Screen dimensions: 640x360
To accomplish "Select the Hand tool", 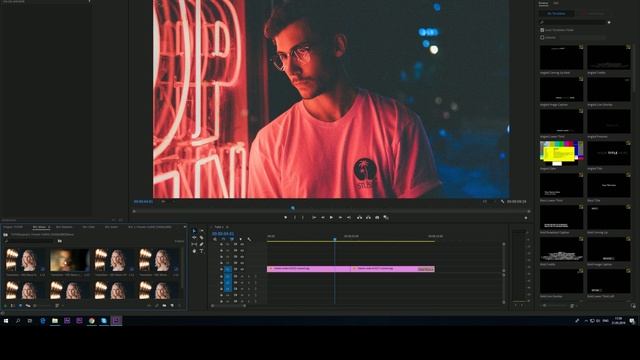I will click(x=194, y=251).
